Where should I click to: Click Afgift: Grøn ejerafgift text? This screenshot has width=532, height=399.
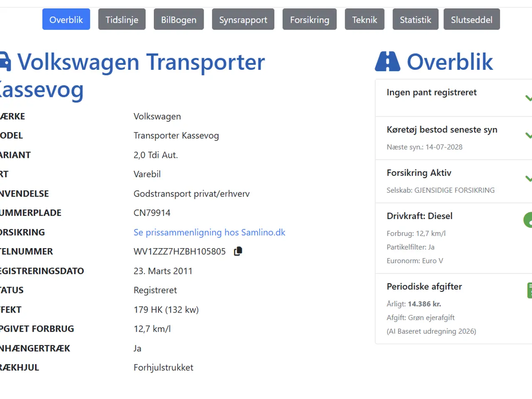[x=421, y=318]
